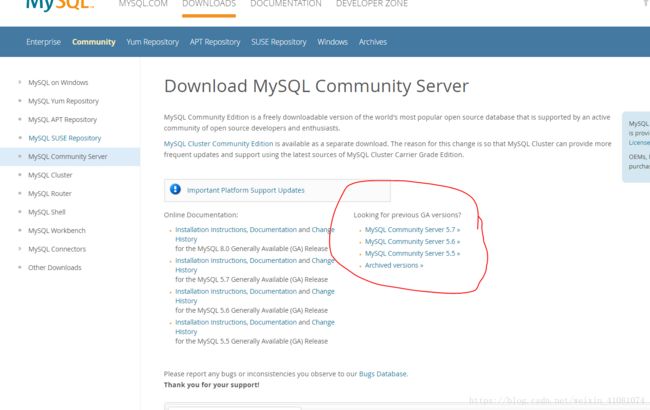
Task: Select Yum Repository in the blue bar
Action: (153, 42)
